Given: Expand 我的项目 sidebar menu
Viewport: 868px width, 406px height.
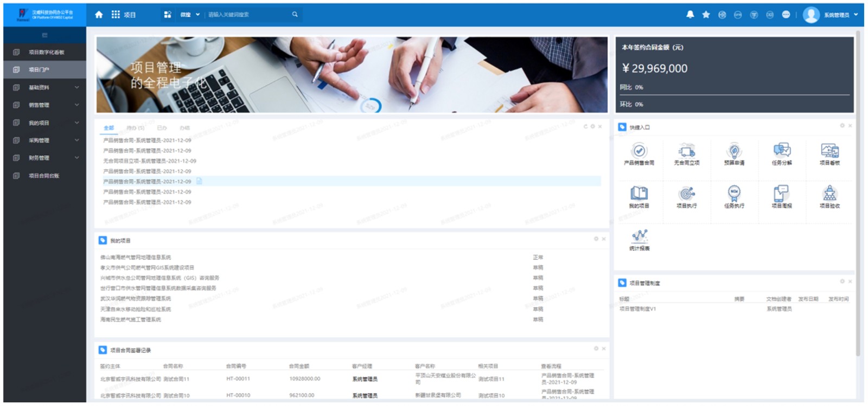Looking at the screenshot, I should tap(44, 123).
